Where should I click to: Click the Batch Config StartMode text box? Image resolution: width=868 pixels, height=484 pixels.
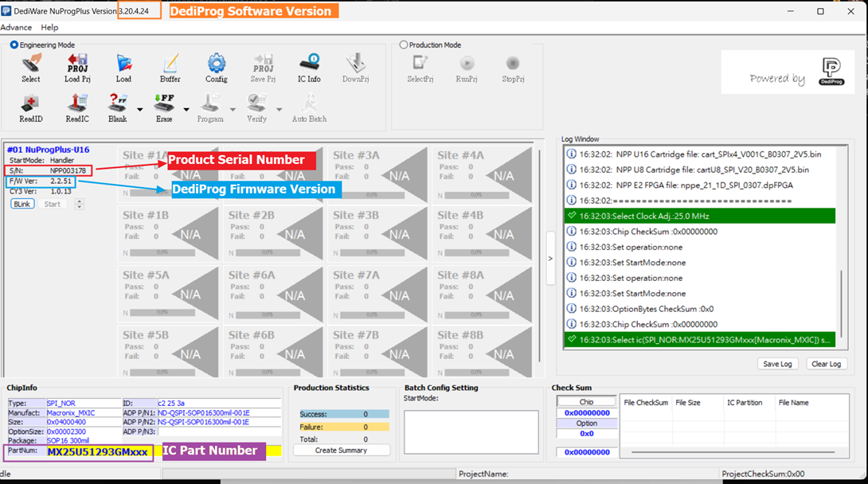click(x=471, y=432)
